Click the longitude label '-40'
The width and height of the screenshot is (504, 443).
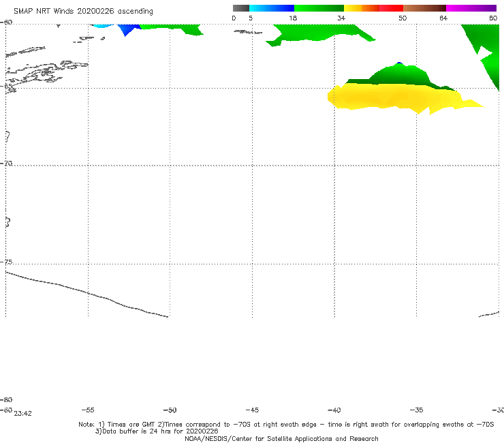[x=334, y=410]
